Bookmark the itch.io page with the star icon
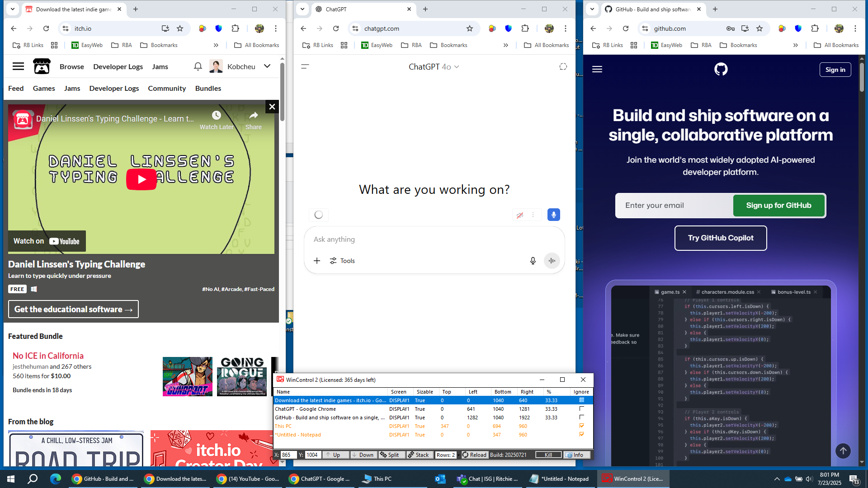The image size is (868, 488). click(x=180, y=28)
